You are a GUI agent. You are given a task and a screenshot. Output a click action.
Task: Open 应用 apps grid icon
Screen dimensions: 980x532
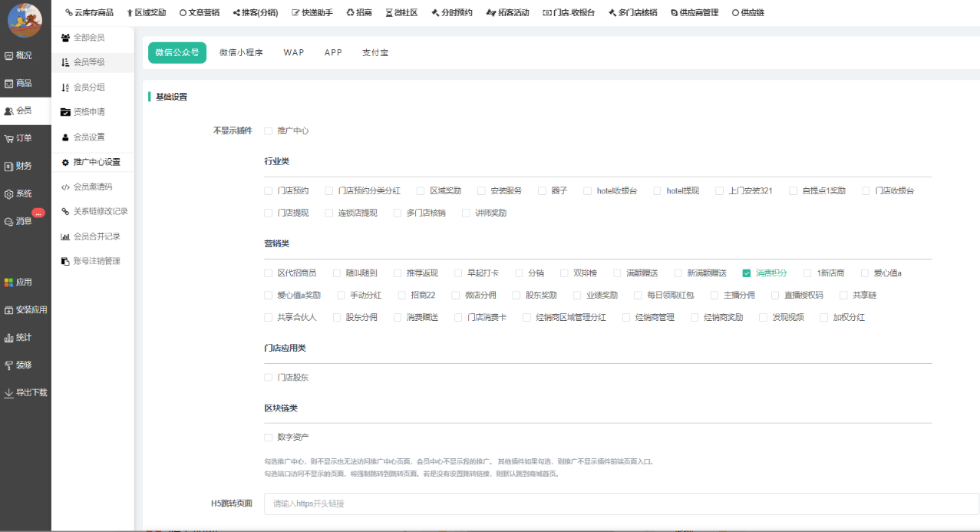click(x=9, y=283)
